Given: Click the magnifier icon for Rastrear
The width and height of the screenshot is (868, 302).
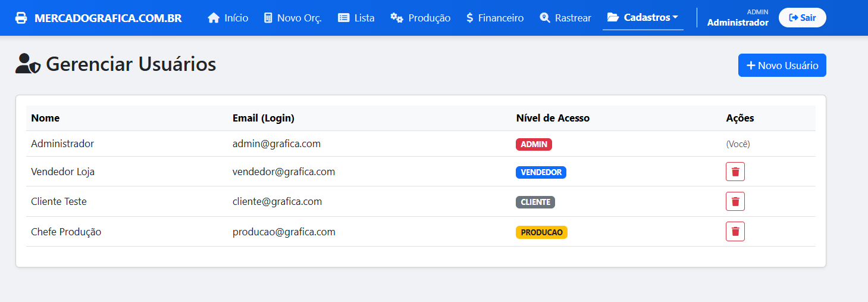Looking at the screenshot, I should point(545,18).
